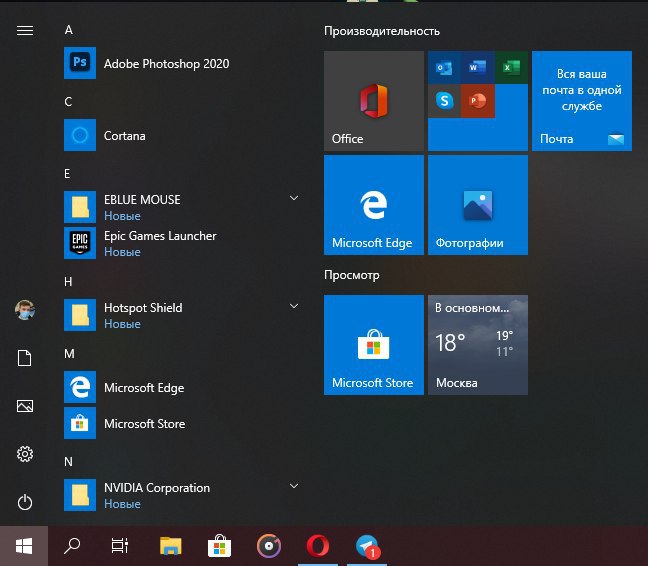This screenshot has width=648, height=566.
Task: Open Microsoft Store from the taskbar
Action: pos(219,546)
